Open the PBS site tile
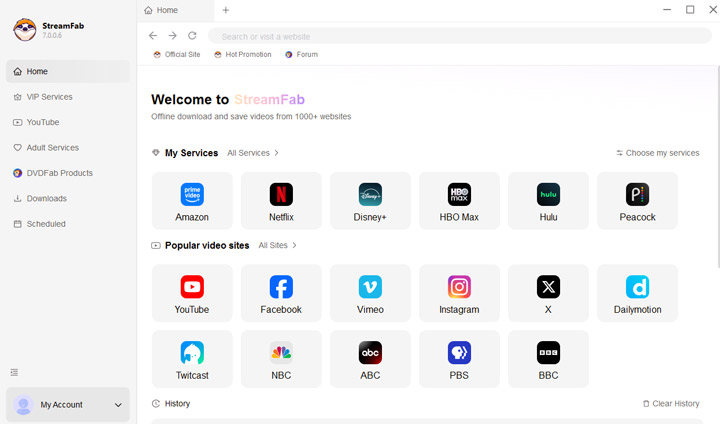720x424 pixels. pyautogui.click(x=459, y=359)
